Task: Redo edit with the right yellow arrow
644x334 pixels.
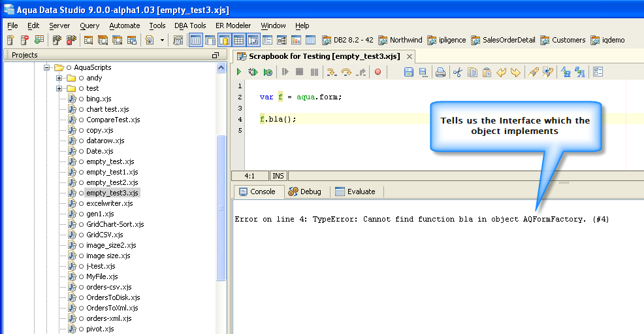Action: 515,73
